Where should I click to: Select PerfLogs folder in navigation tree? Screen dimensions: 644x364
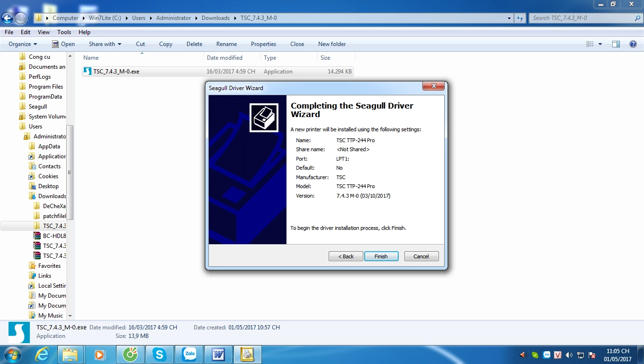(40, 77)
